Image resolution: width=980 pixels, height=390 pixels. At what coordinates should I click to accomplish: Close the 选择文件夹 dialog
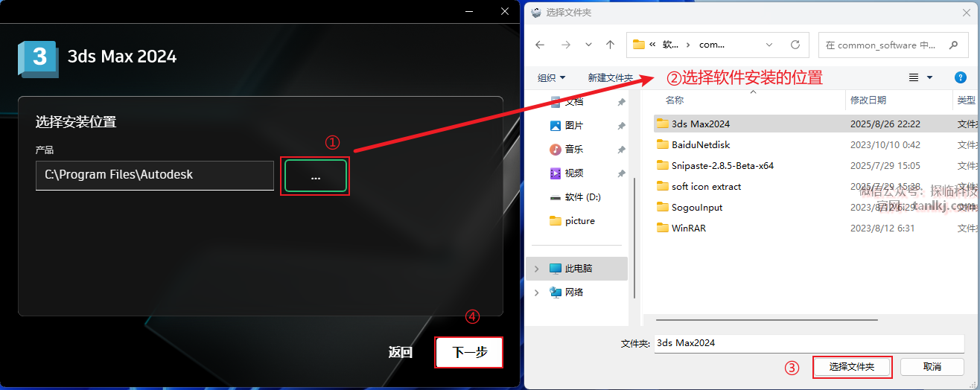coord(966,12)
